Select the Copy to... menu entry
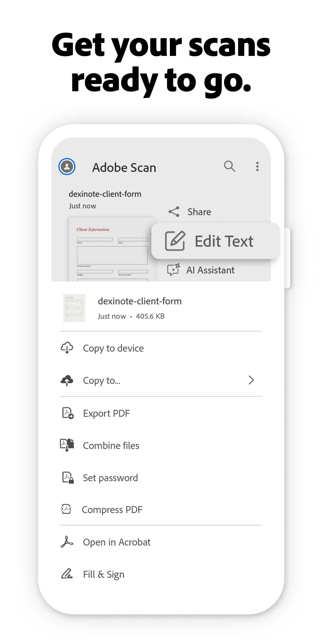322x644 pixels. tap(102, 381)
